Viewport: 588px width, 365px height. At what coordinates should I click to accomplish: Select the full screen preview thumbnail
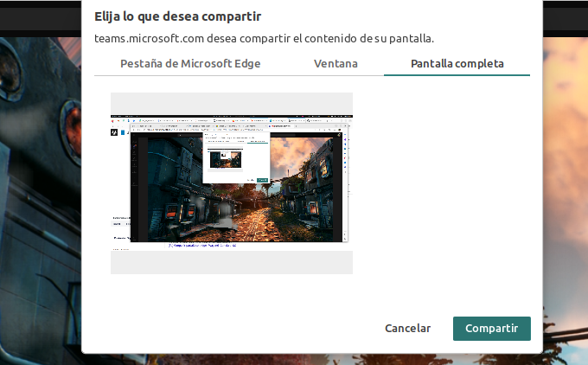232,182
